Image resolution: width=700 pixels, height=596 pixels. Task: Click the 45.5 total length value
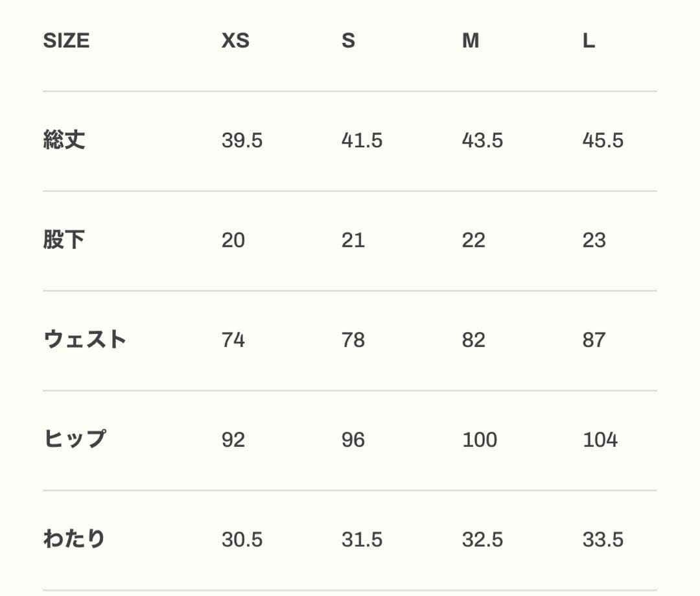pyautogui.click(x=603, y=141)
